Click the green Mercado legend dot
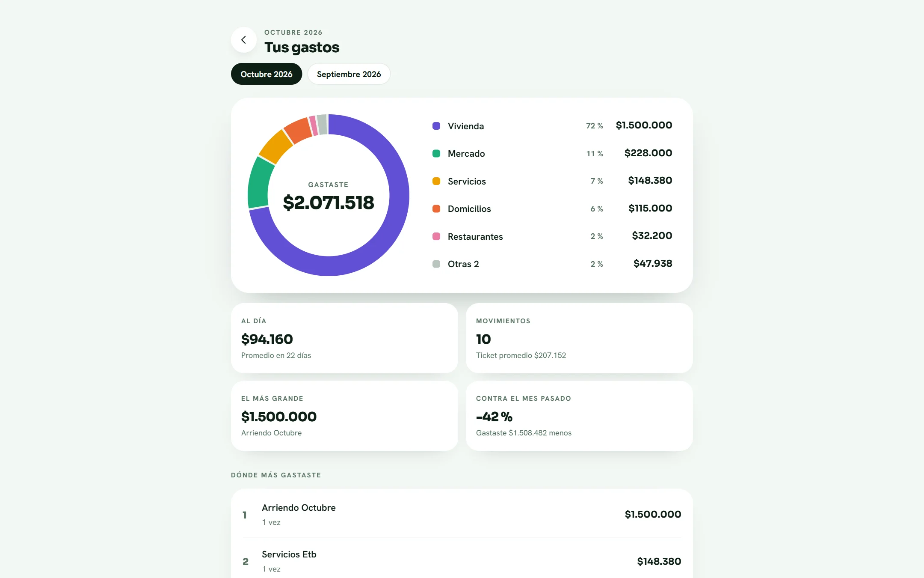The image size is (924, 578). click(x=436, y=153)
